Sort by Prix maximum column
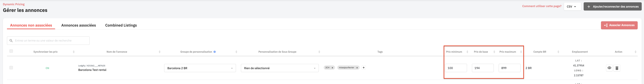Screen dimensions: 644x84 point(521,52)
